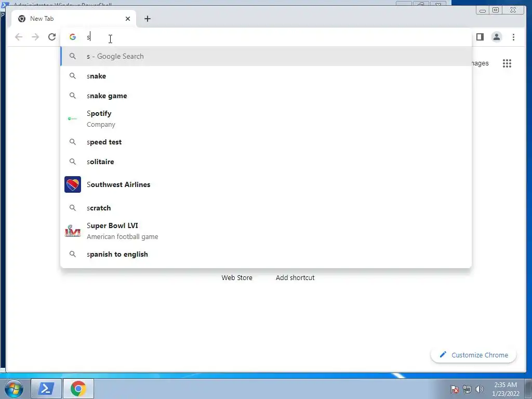The height and width of the screenshot is (399, 532).
Task: Pick the 'spanish to english' suggestion
Action: pyautogui.click(x=267, y=254)
